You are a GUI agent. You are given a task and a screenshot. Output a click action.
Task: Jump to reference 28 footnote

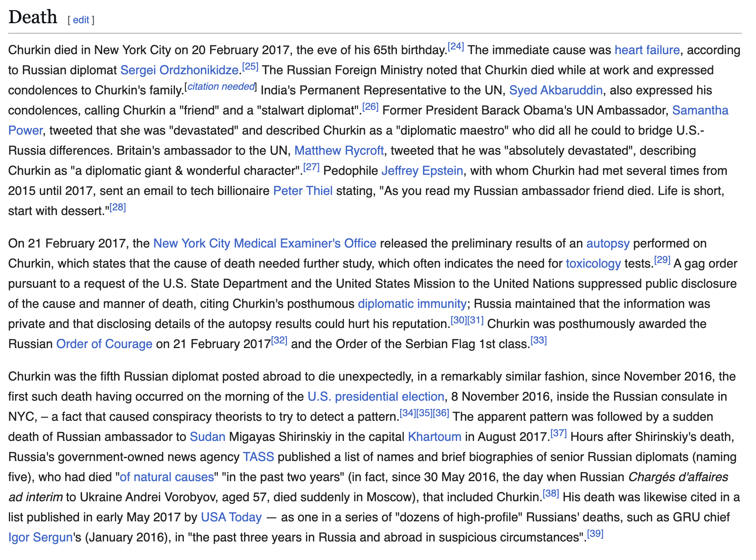coord(118,208)
